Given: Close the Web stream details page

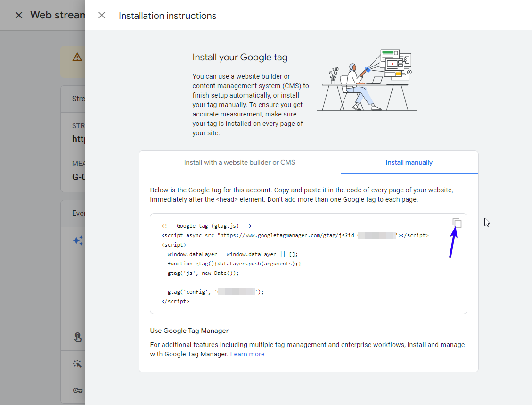Looking at the screenshot, I should 19,15.
